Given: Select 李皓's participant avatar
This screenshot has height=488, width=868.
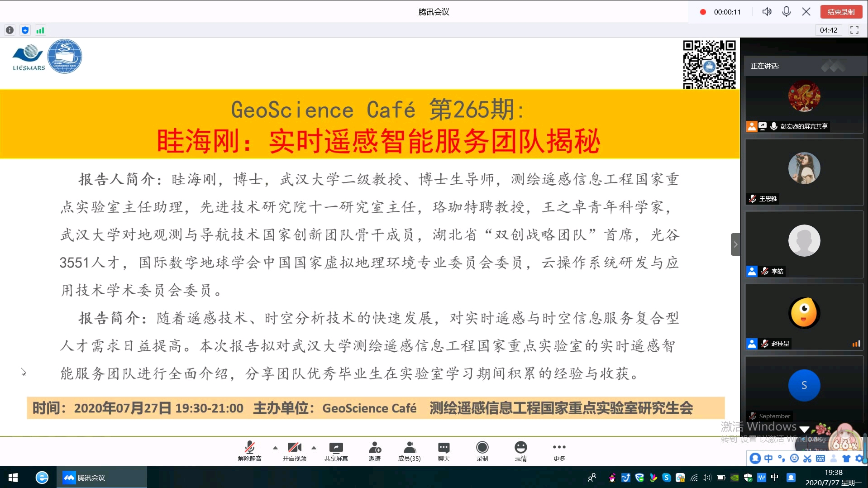Looking at the screenshot, I should [804, 240].
